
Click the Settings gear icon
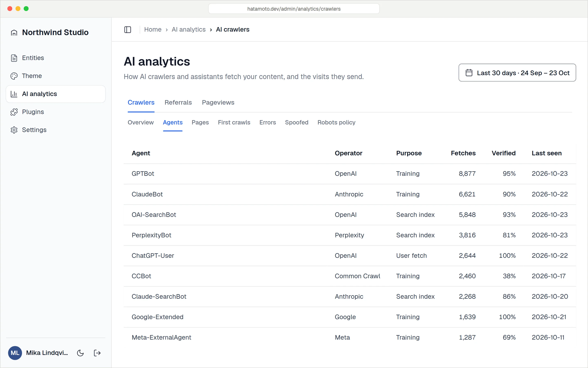click(14, 130)
